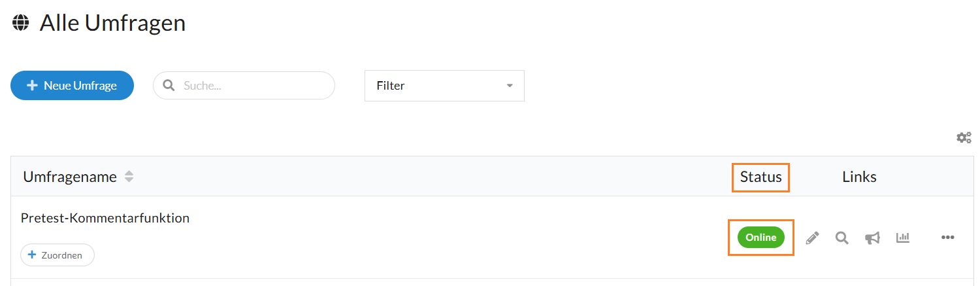Click the globe icon beside Alle Umfragen
Viewport: 980px width, 286px height.
21,24
